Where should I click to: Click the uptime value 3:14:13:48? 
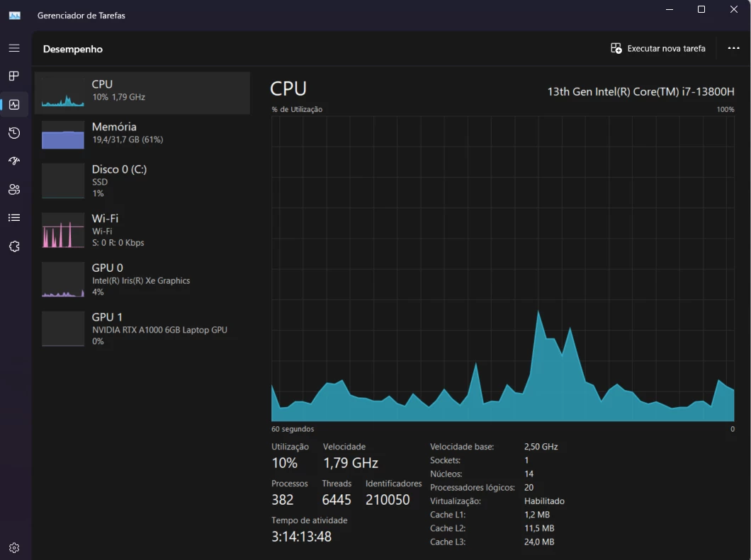pos(301,537)
